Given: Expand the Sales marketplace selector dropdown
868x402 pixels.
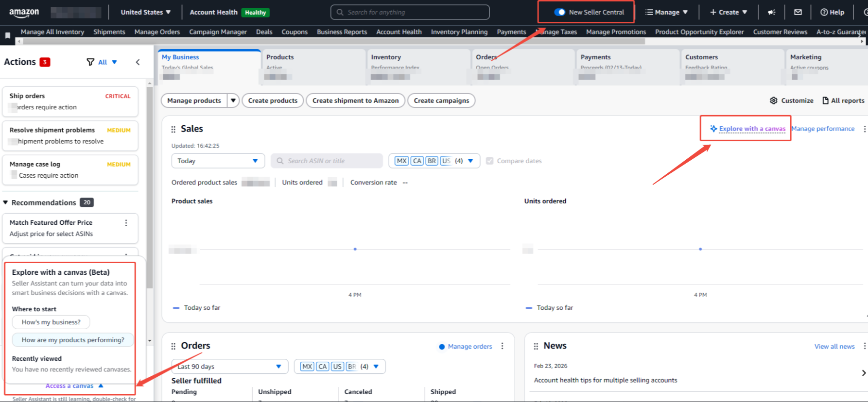Looking at the screenshot, I should [470, 161].
